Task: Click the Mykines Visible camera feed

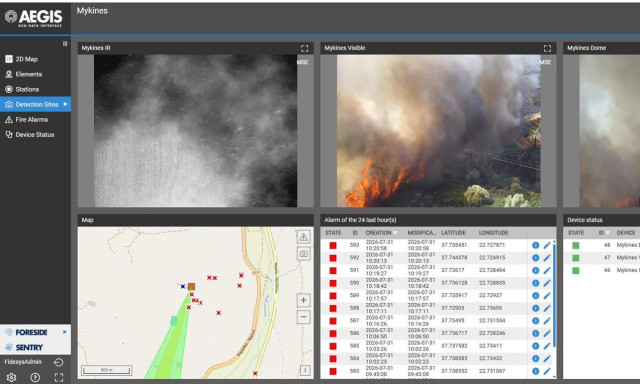Action: [438, 131]
